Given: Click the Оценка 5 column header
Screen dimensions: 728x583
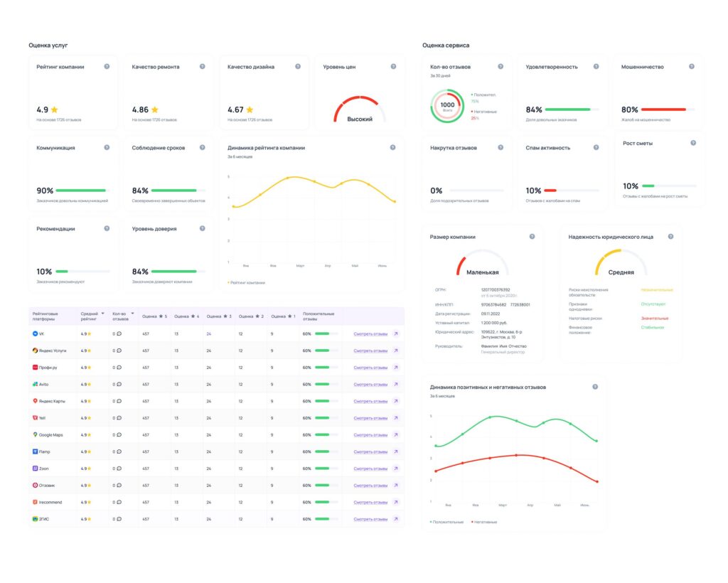Looking at the screenshot, I should coord(155,316).
